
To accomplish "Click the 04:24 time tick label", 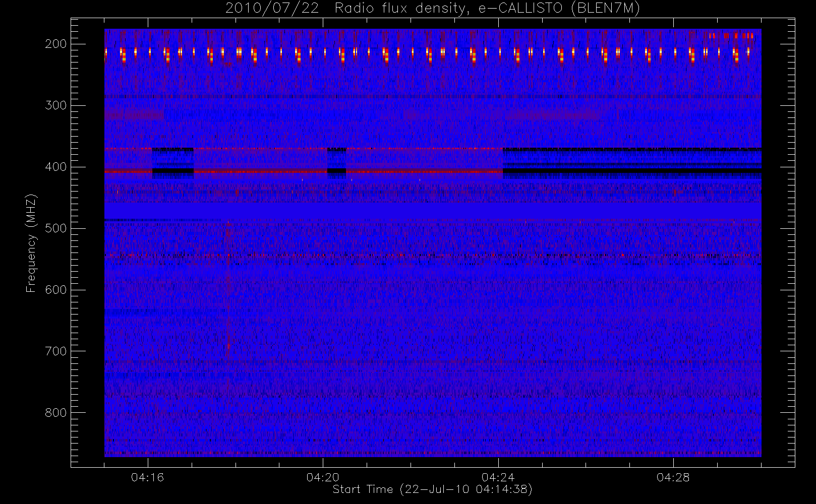I will 498,477.
